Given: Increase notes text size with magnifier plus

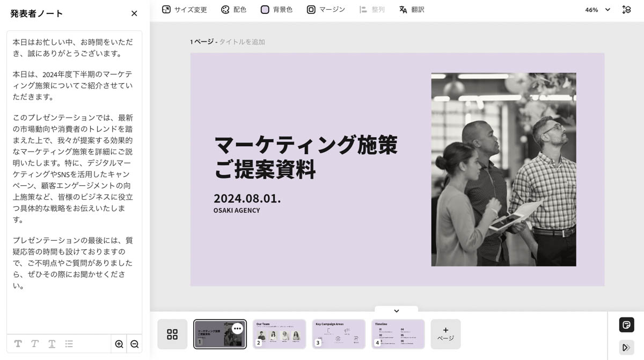Looking at the screenshot, I should point(119,344).
